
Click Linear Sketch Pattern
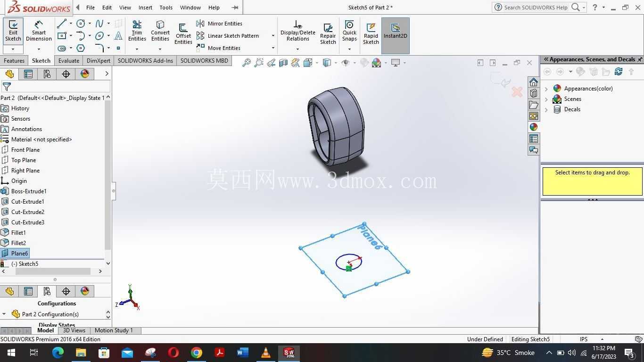click(x=228, y=36)
